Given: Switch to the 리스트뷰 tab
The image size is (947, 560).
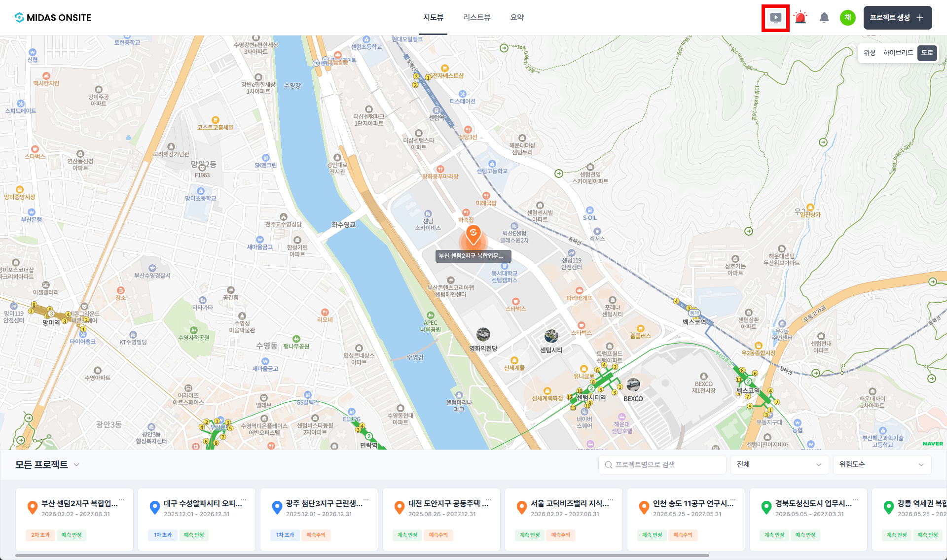Looking at the screenshot, I should (x=476, y=18).
